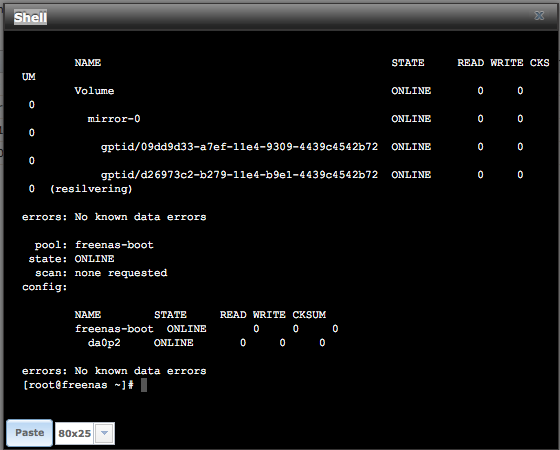Click the scan: none requested line
Viewport: 560px width, 450px height.
click(101, 273)
